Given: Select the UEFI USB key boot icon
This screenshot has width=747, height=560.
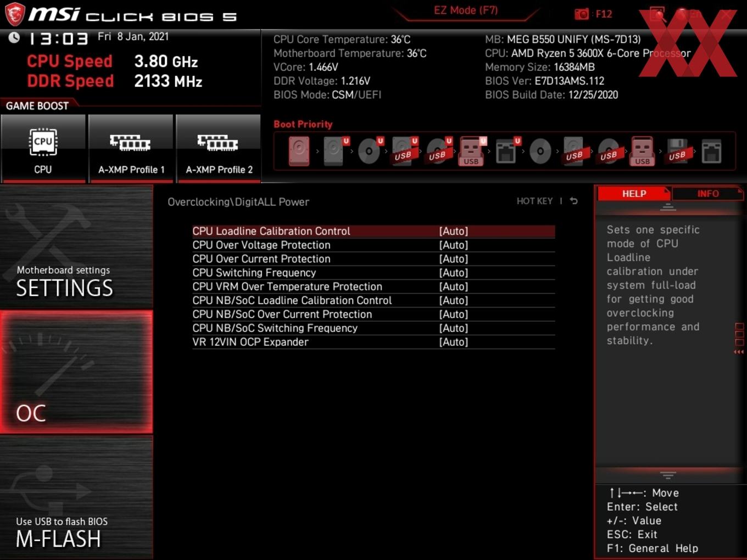Looking at the screenshot, I should click(471, 151).
